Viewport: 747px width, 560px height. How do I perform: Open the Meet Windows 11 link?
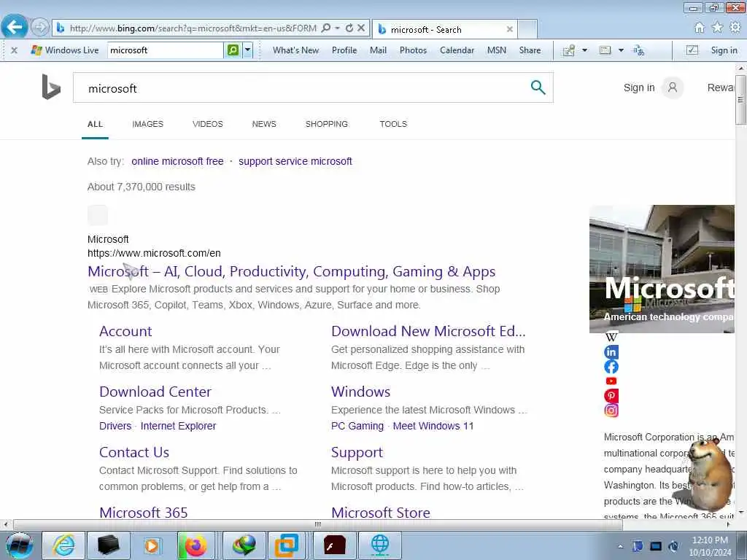click(433, 426)
